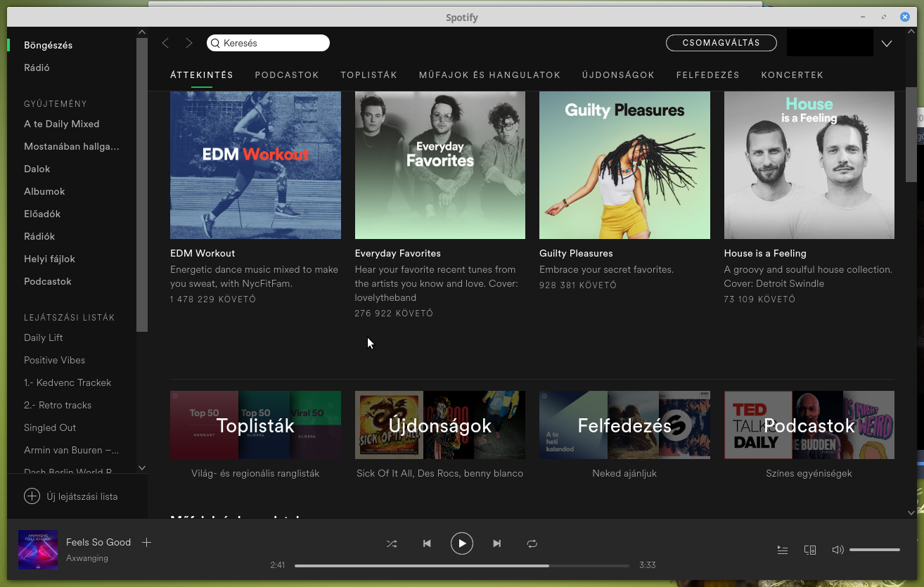Image resolution: width=924 pixels, height=587 pixels.
Task: Open the EDM Workout cover art
Action: click(x=255, y=165)
